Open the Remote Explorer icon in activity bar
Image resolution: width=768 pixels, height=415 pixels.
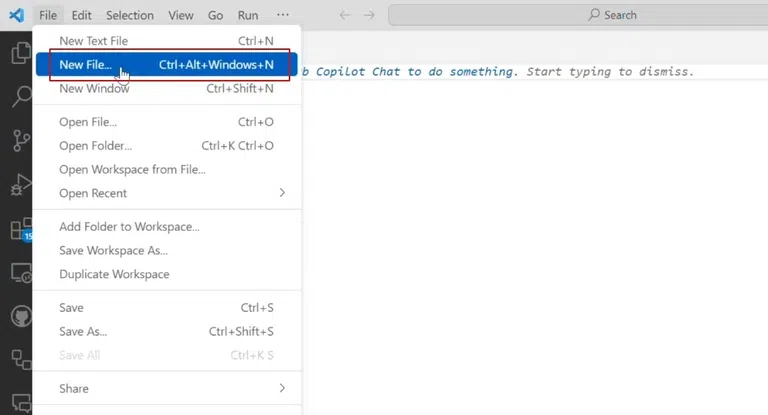pos(19,272)
